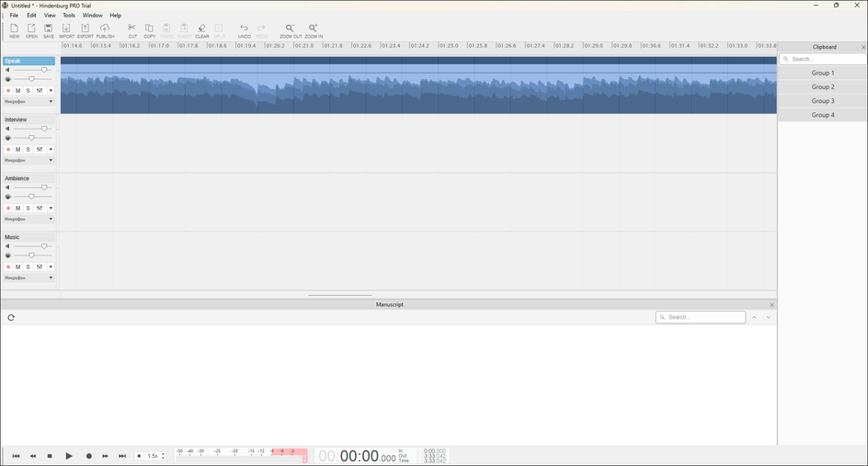
Task: Mute the Ambience track
Action: (17, 208)
